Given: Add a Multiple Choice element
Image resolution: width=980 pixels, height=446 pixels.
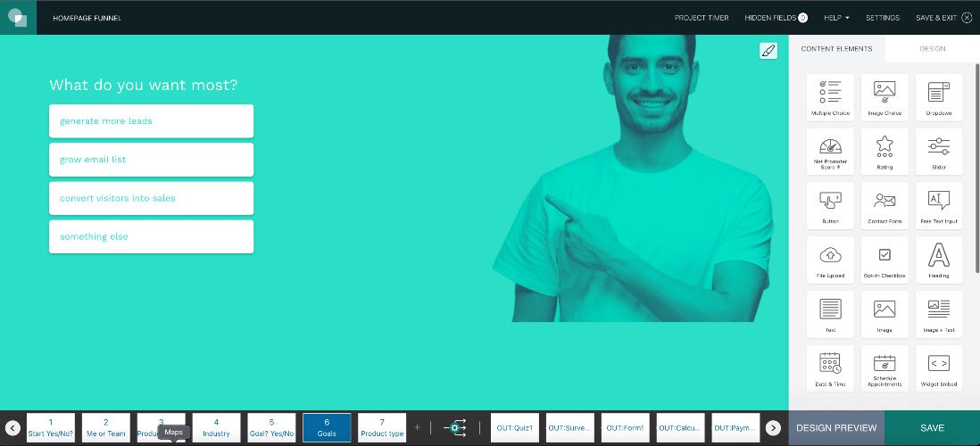Looking at the screenshot, I should point(830,97).
